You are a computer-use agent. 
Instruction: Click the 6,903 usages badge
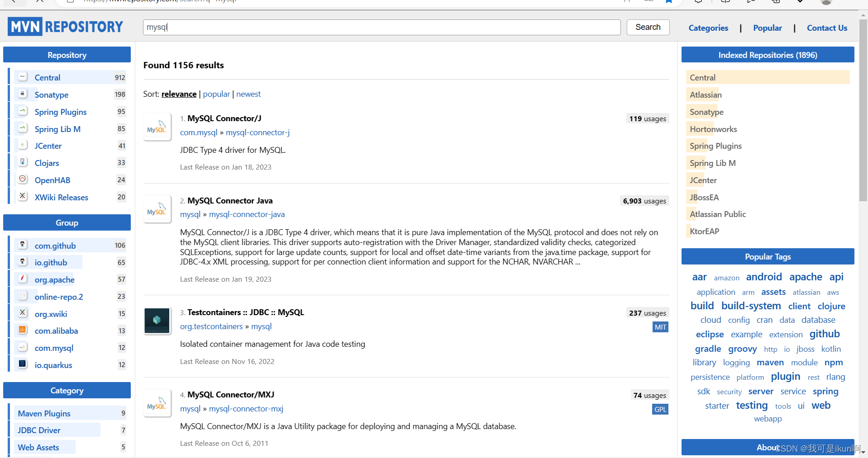(644, 201)
